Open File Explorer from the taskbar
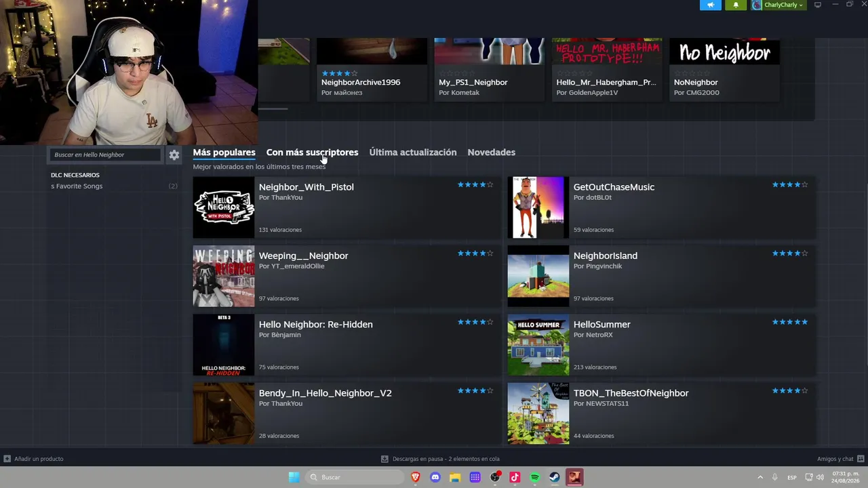 pos(455,477)
